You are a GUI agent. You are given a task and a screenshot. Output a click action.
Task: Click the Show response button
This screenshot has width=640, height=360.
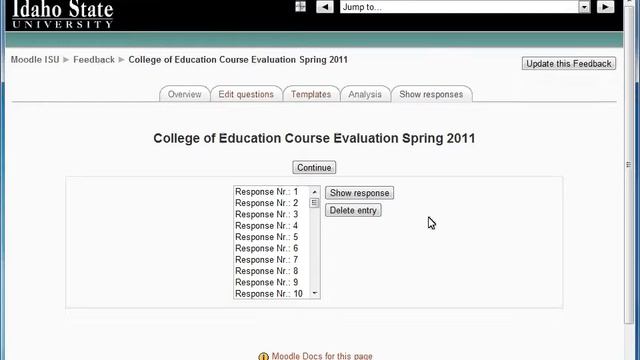tap(359, 193)
